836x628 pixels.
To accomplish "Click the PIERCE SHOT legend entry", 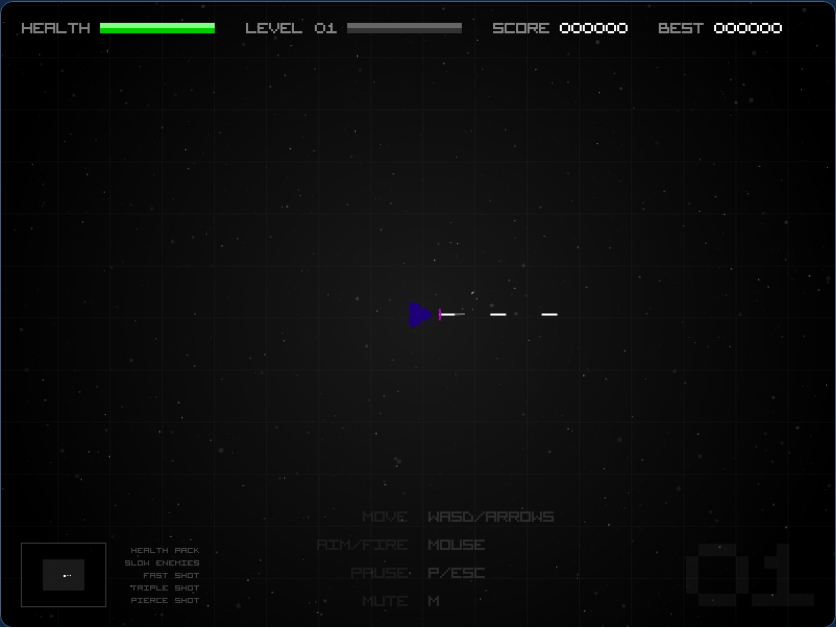I will [x=165, y=600].
